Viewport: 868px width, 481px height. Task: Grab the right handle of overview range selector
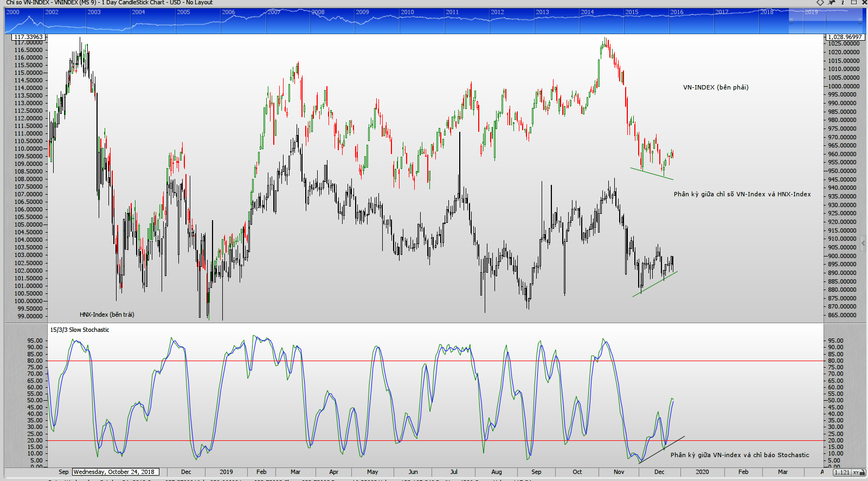point(860,21)
